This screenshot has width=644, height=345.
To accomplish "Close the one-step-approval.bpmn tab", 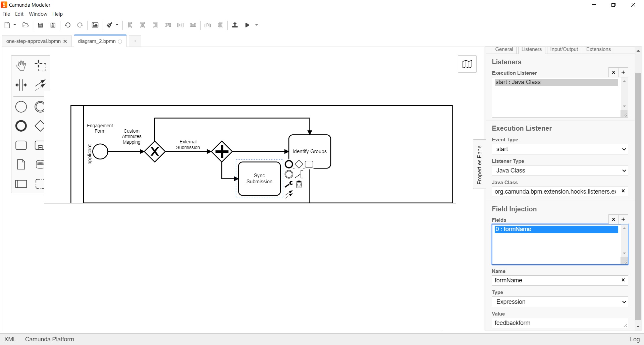I will (65, 42).
